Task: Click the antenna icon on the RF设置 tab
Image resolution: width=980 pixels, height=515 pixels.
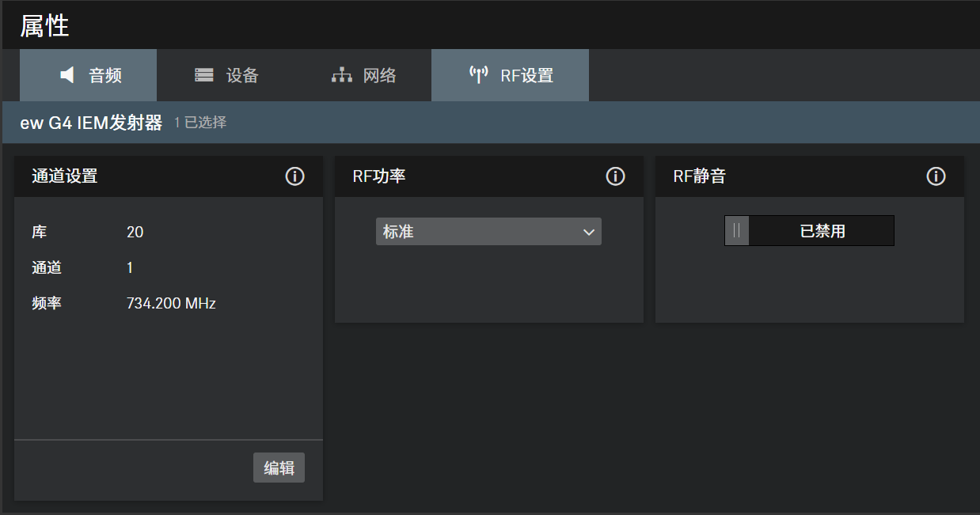Action: pyautogui.click(x=478, y=75)
